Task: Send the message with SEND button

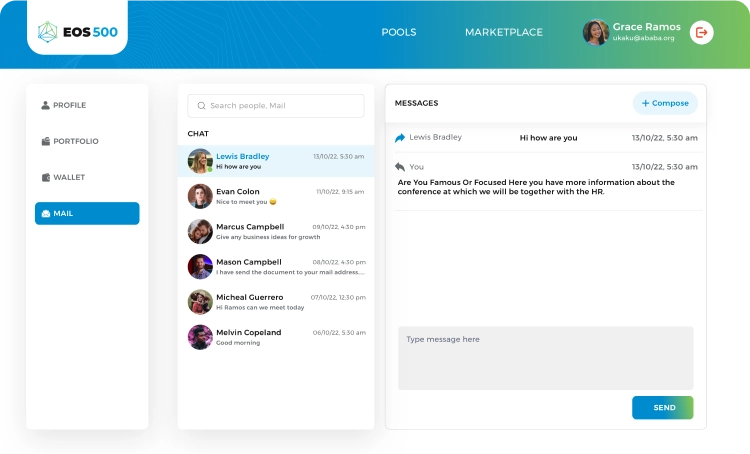Action: 662,408
